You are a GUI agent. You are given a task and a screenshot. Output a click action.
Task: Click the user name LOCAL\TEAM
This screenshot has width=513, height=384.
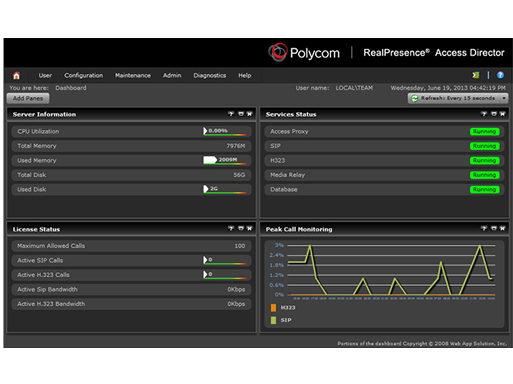354,88
